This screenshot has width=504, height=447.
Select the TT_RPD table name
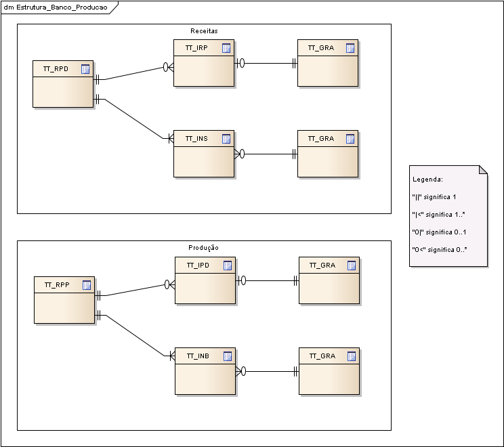coord(56,69)
